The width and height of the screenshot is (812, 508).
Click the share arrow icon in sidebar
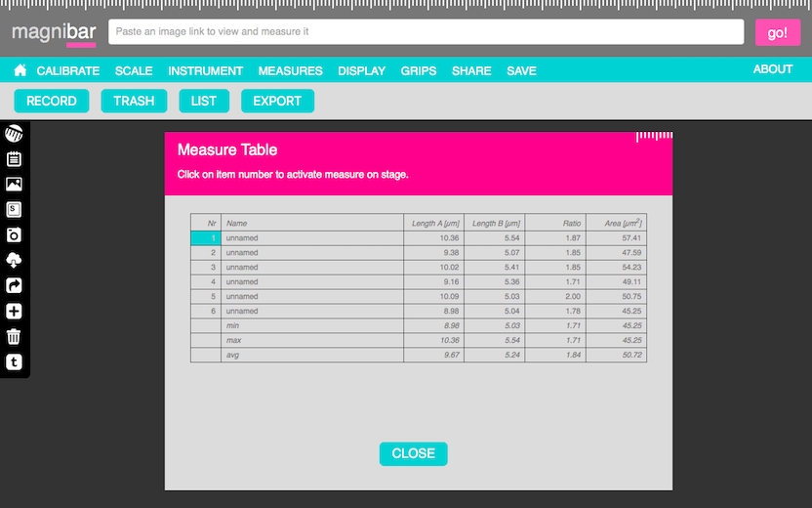pyautogui.click(x=14, y=285)
